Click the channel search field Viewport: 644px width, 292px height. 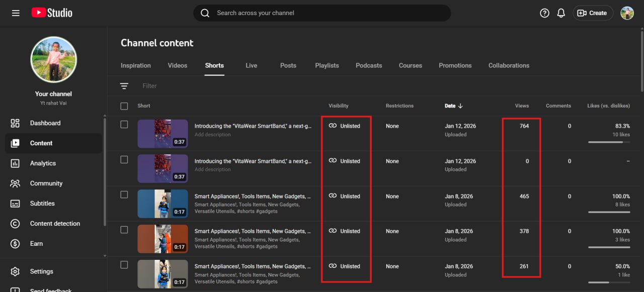(322, 13)
